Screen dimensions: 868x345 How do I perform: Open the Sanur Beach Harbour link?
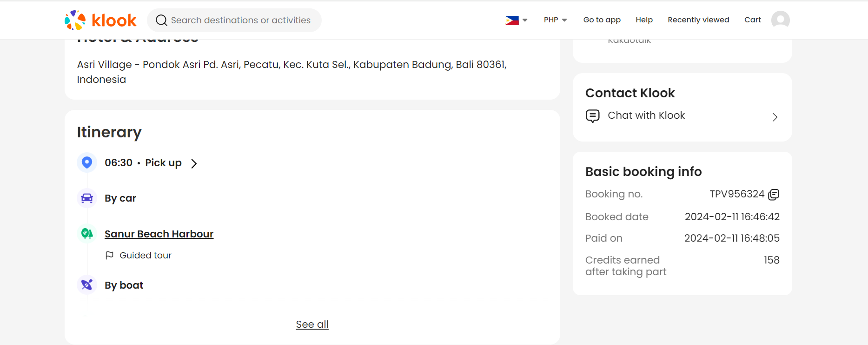click(x=159, y=234)
